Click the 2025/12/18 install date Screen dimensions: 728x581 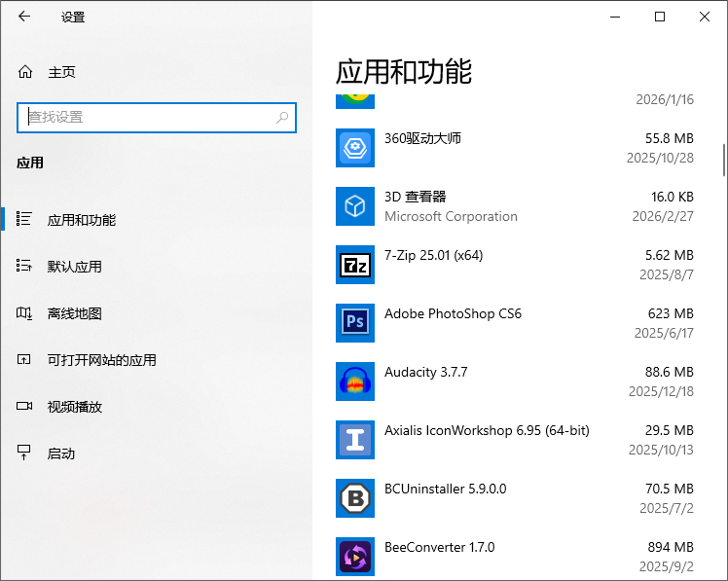click(661, 391)
